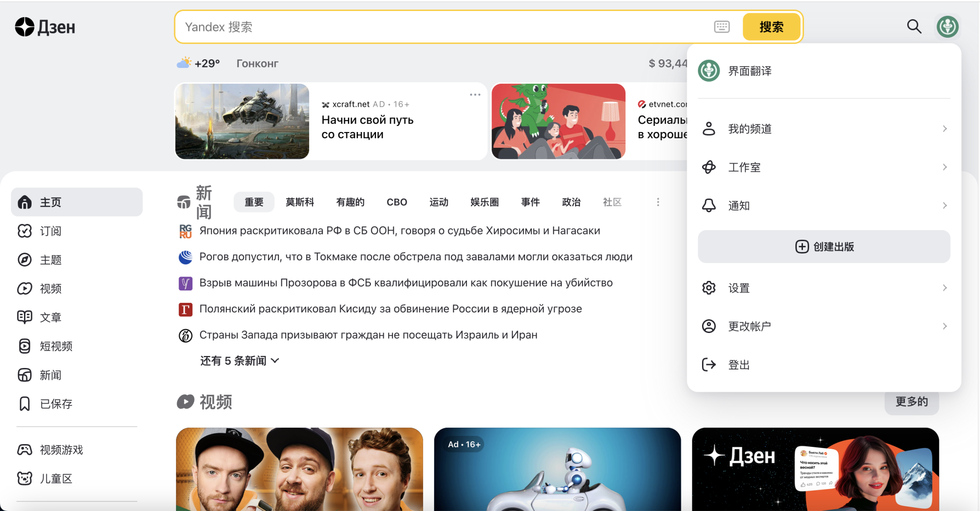This screenshot has width=980, height=511.
Task: Open 通知 notifications from the menu
Action: point(738,205)
